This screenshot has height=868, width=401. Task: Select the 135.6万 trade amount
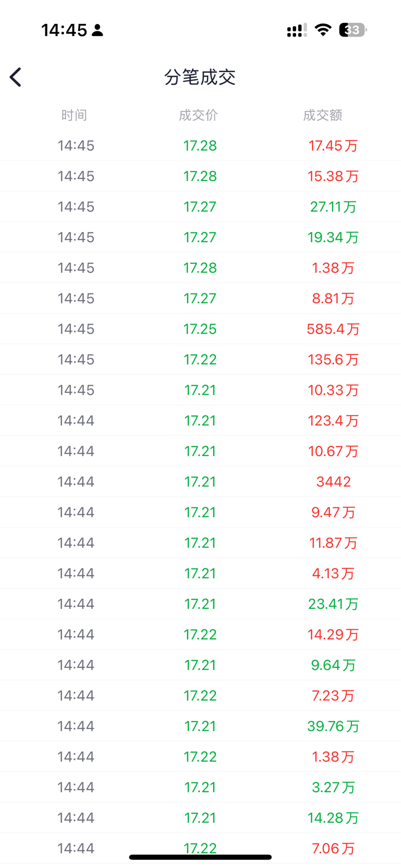coord(333,360)
